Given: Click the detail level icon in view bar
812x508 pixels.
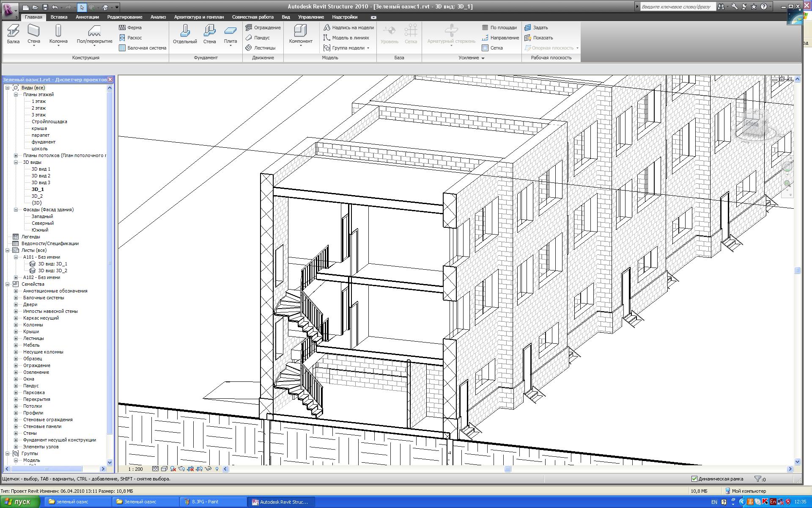Looking at the screenshot, I should coord(156,469).
